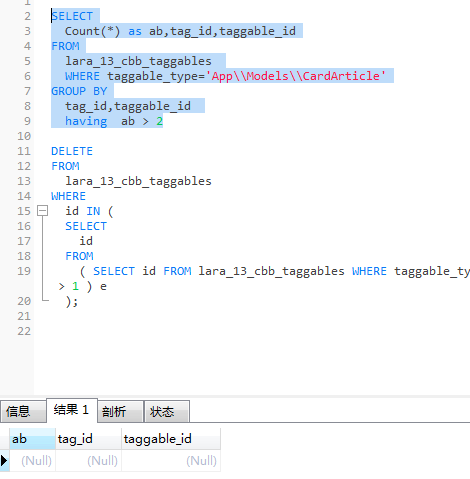470x479 pixels.
Task: Select the (Null) cell under ab
Action: click(32, 461)
